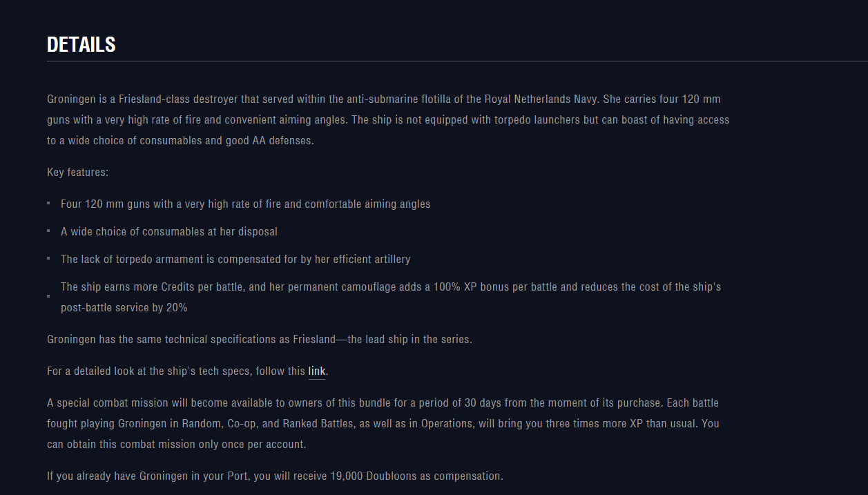Click the line starting "guns with a very high"
The height and width of the screenshot is (495, 868).
387,120
